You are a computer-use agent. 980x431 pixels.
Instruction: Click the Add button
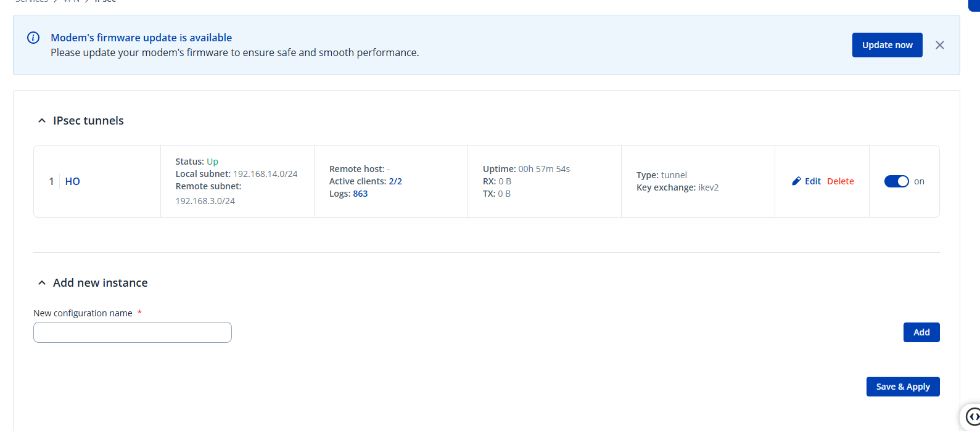[921, 332]
